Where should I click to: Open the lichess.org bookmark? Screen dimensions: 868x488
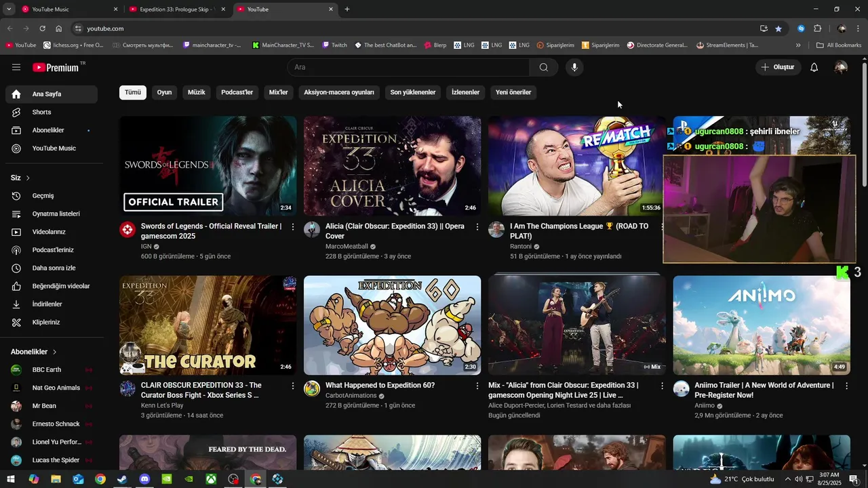(74, 45)
